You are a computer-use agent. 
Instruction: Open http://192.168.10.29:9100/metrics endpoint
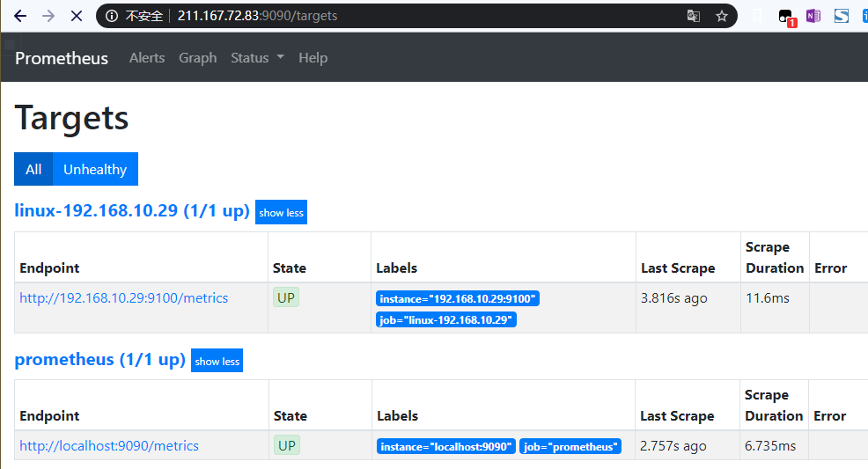click(x=123, y=298)
